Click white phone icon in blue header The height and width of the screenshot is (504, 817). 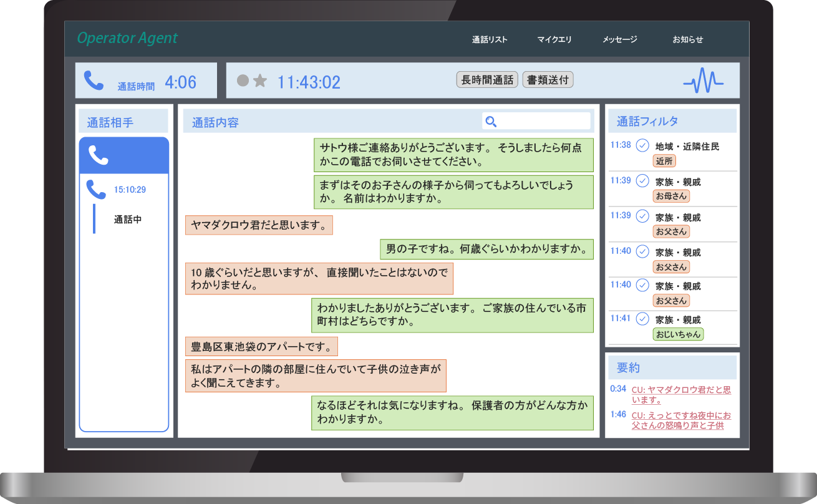pyautogui.click(x=99, y=155)
